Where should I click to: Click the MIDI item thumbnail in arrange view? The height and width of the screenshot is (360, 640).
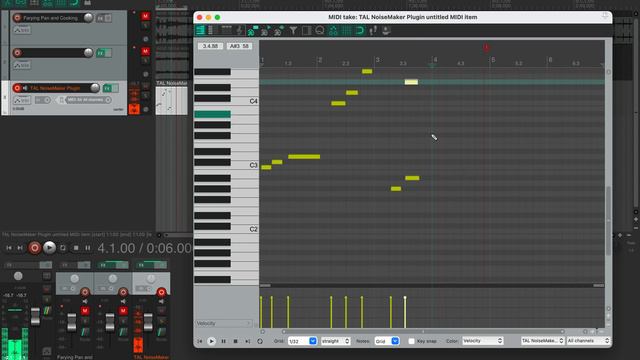[172, 101]
